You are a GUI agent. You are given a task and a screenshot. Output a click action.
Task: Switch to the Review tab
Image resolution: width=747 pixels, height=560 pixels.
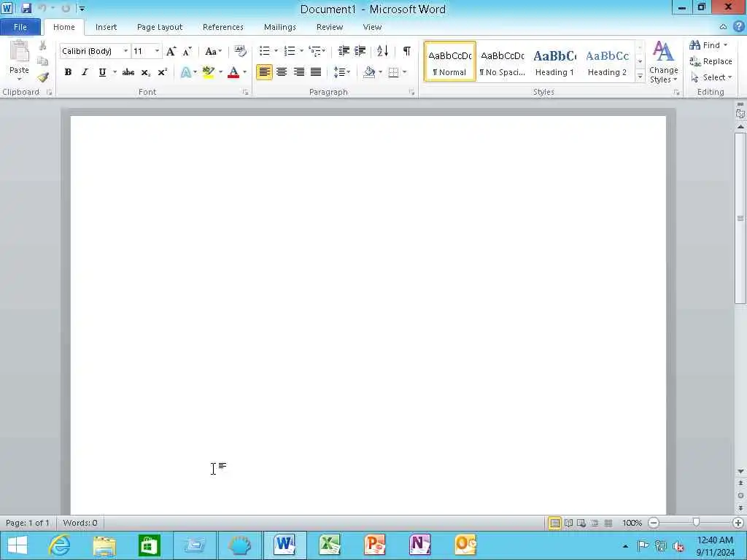pyautogui.click(x=330, y=27)
